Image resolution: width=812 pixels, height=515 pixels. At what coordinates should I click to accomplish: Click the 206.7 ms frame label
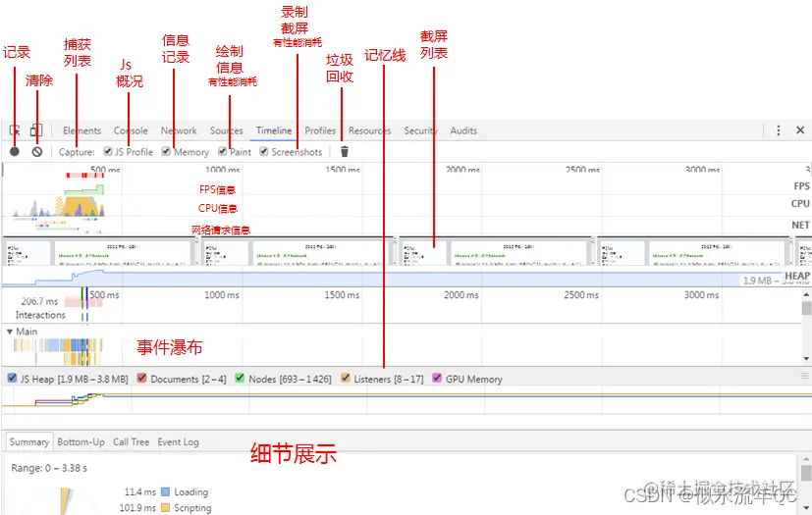pyautogui.click(x=39, y=301)
